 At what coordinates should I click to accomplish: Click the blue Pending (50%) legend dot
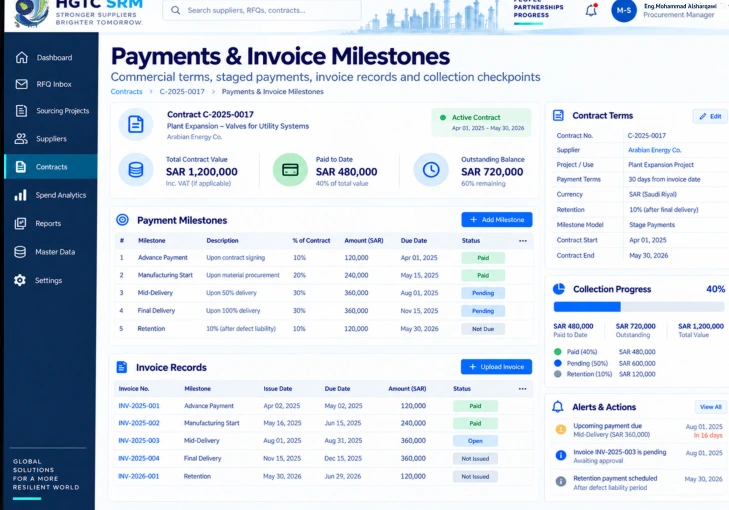click(x=558, y=363)
